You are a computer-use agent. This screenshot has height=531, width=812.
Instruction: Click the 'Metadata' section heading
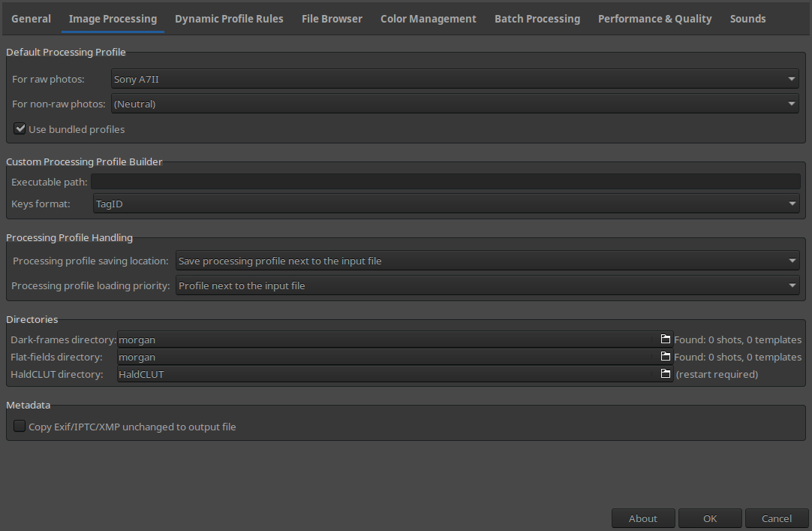29,405
